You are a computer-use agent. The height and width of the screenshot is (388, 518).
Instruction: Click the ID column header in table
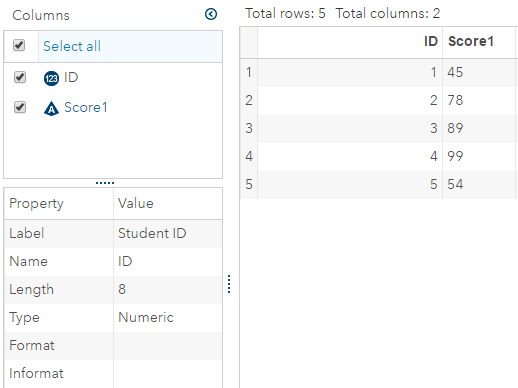pos(350,42)
